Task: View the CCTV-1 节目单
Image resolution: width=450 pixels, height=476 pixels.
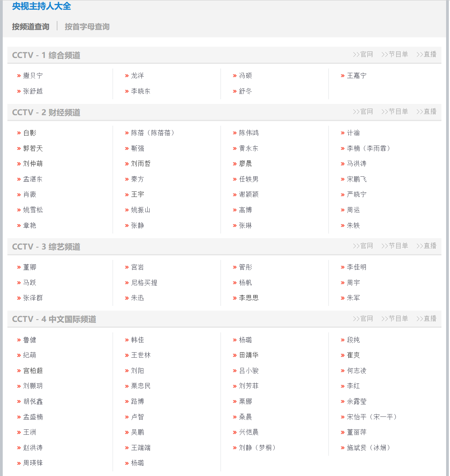Action: click(395, 54)
